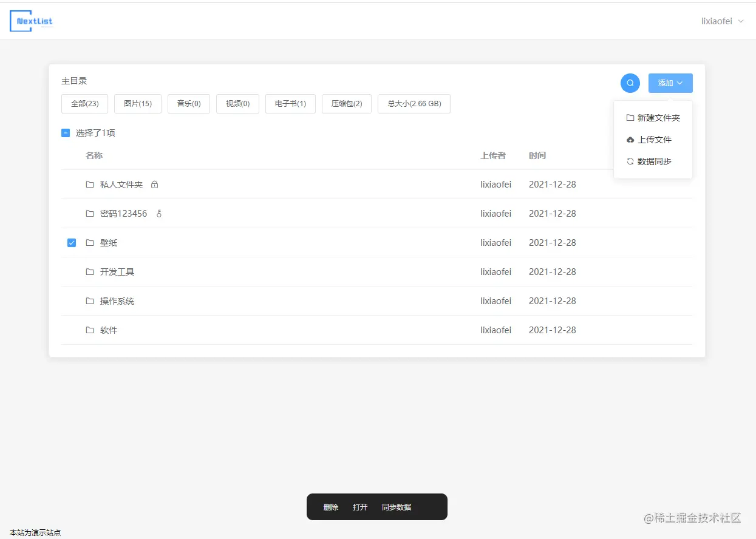Uncheck the 壁纸 row checkbox

[71, 242]
